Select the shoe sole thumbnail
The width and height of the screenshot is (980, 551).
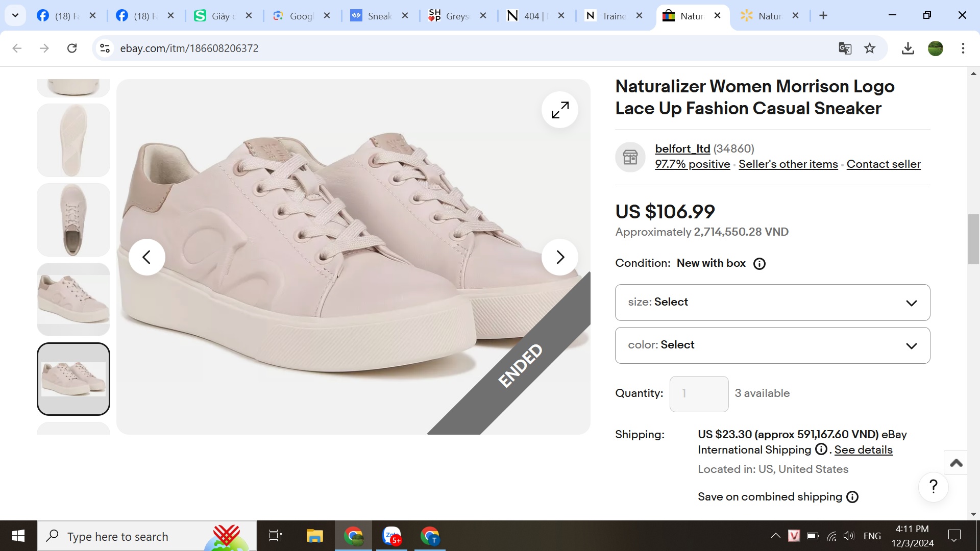pyautogui.click(x=73, y=140)
